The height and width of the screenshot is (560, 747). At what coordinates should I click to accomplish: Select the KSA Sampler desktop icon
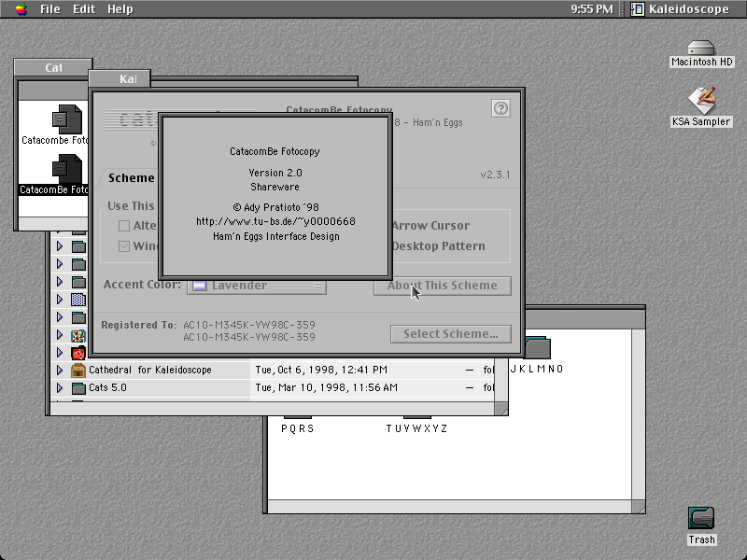701,107
